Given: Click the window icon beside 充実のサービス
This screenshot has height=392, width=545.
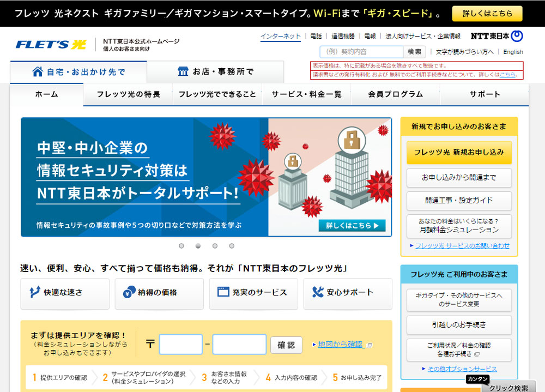Looking at the screenshot, I should (x=223, y=292).
